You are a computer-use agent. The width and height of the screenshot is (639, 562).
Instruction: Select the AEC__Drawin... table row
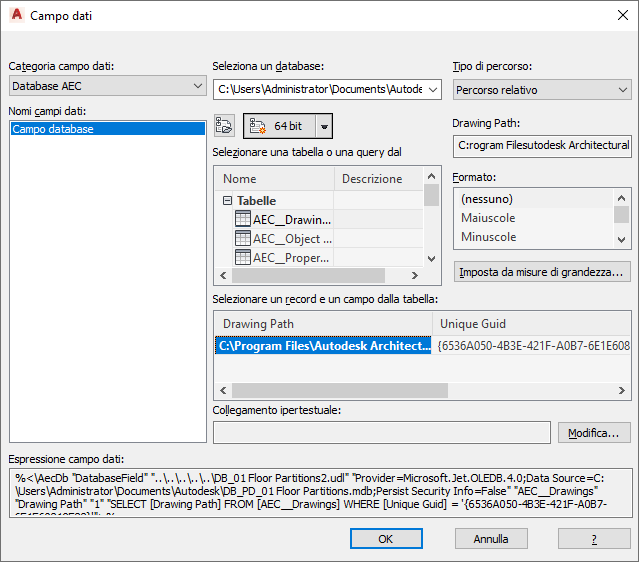pos(283,219)
